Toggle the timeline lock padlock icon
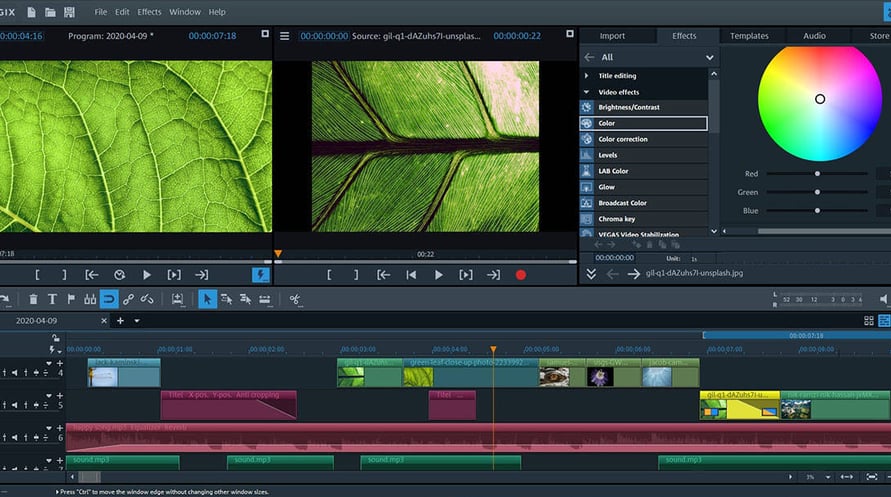This screenshot has height=497, width=891. click(x=55, y=338)
